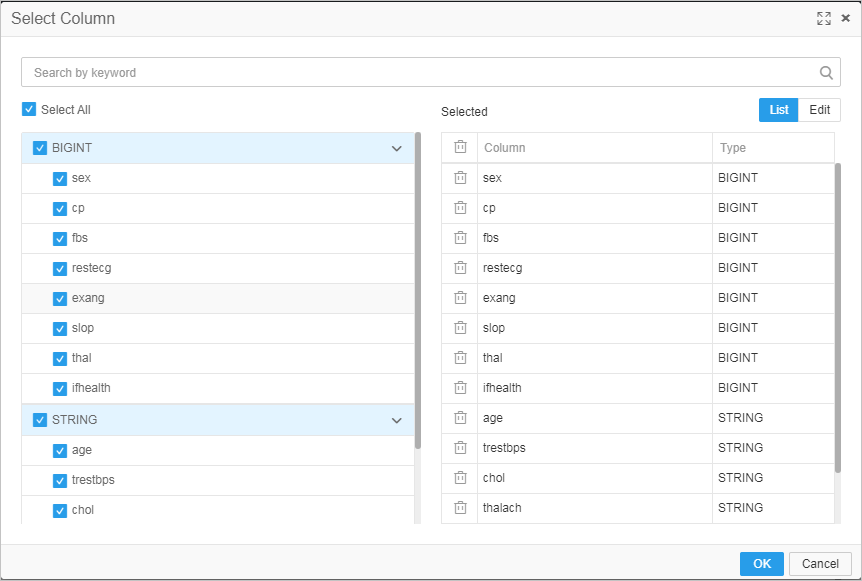Delete slop column from Selected table
862x581 pixels.
pos(460,328)
